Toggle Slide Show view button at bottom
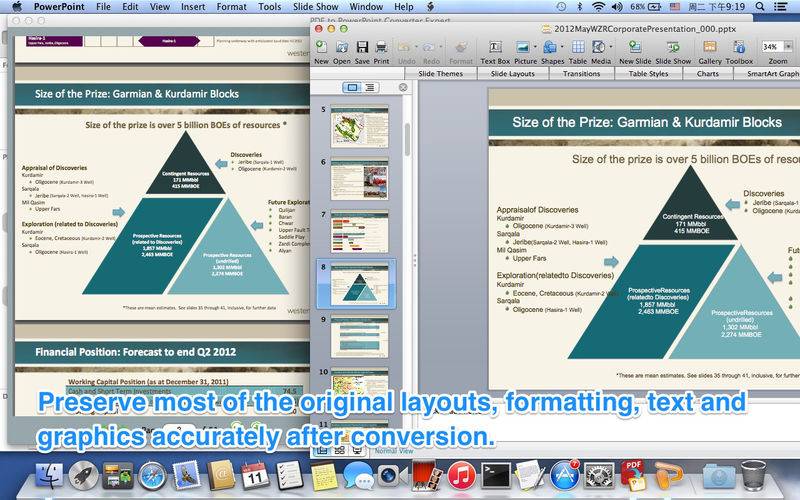The height and width of the screenshot is (500, 800). point(357,451)
